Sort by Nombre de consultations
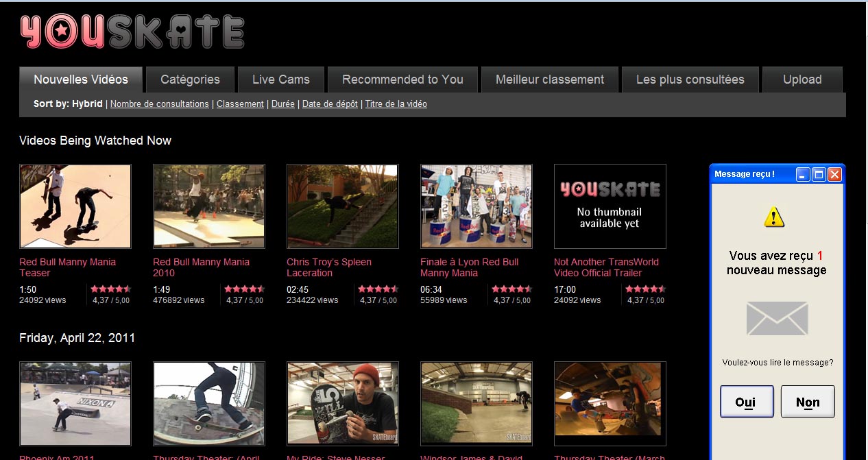The height and width of the screenshot is (460, 868). [159, 104]
